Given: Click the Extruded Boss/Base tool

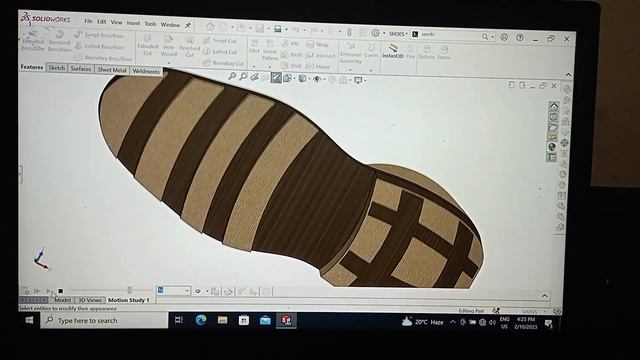Looking at the screenshot, I should pyautogui.click(x=33, y=41).
